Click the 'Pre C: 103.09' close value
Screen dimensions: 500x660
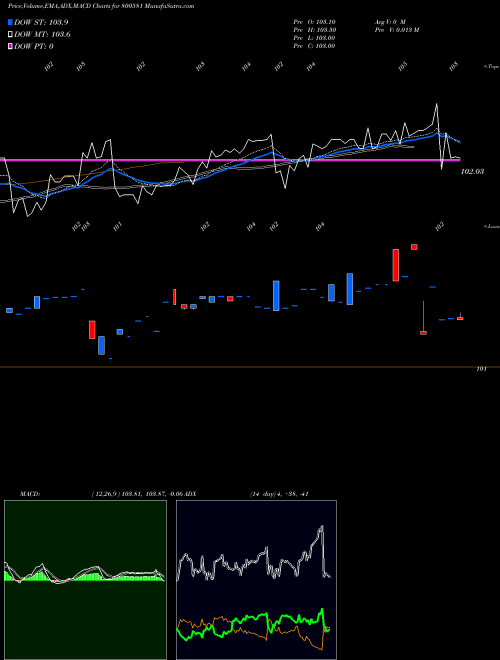tap(314, 46)
